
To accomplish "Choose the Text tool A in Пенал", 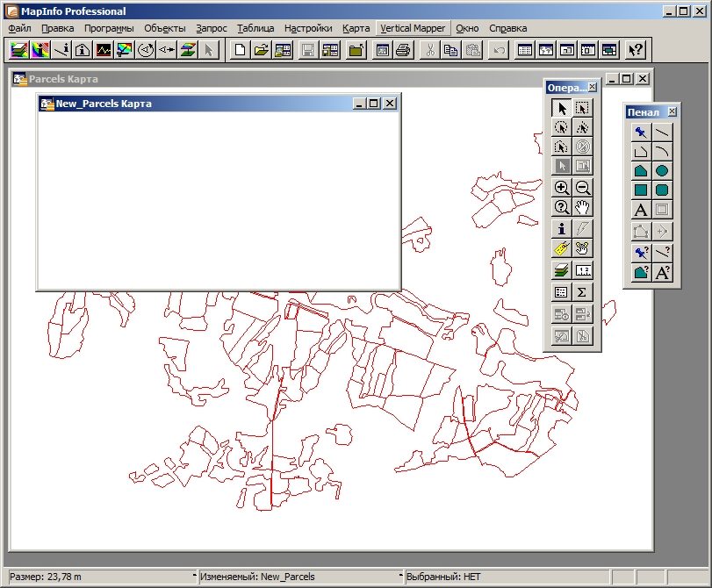I will coord(640,210).
